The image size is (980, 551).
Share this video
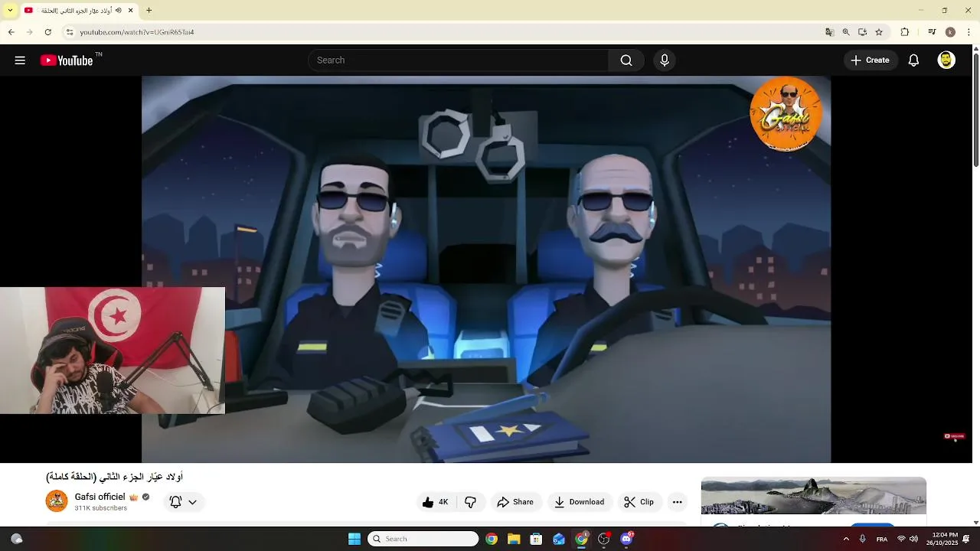click(x=515, y=502)
